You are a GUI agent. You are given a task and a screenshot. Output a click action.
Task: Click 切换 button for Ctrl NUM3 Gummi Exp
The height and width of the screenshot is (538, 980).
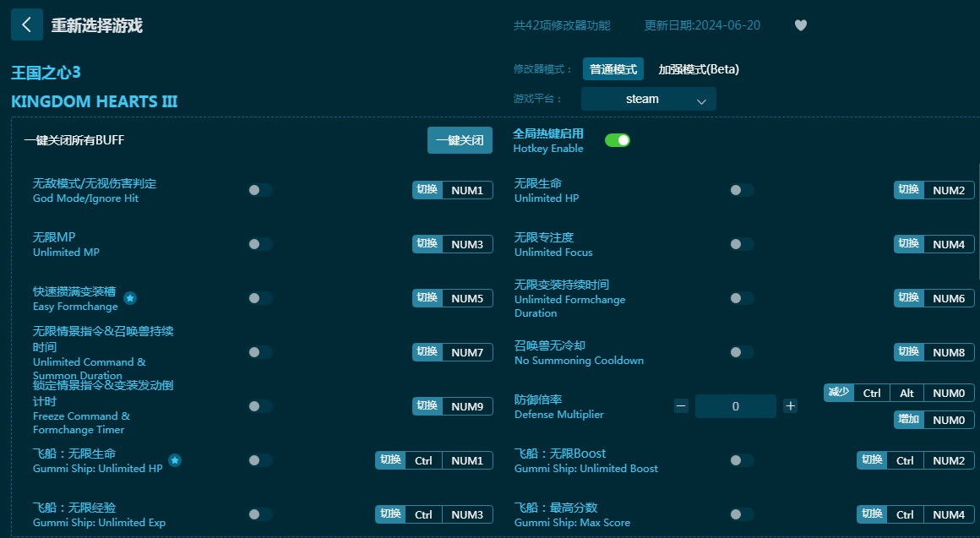coord(390,514)
